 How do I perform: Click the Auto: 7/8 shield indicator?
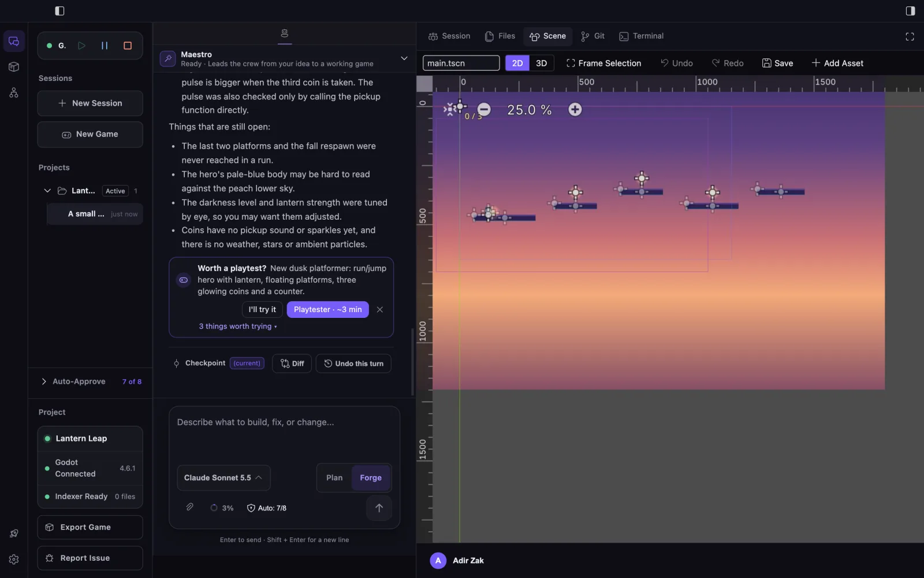[267, 508]
